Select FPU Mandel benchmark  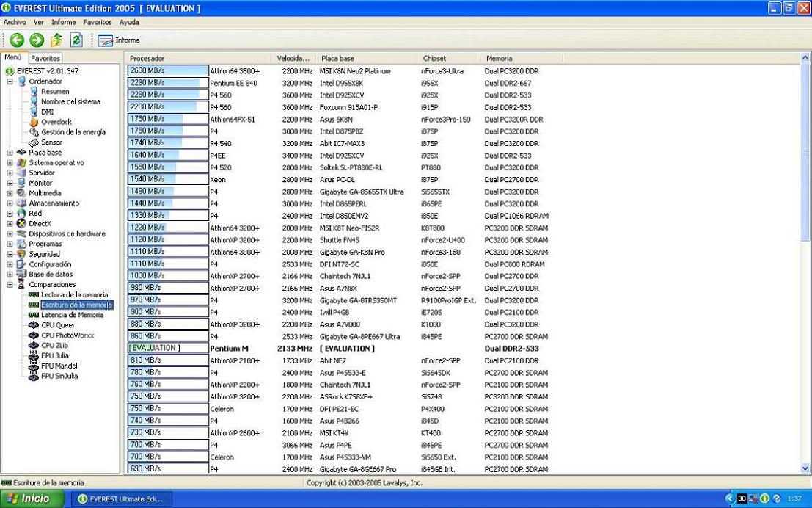pos(59,366)
